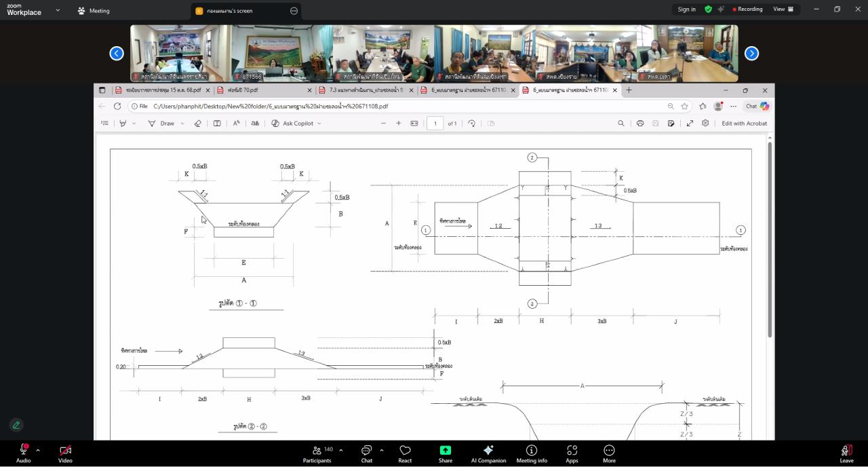Click the fit to width icon
The height and width of the screenshot is (467, 868).
(x=414, y=124)
